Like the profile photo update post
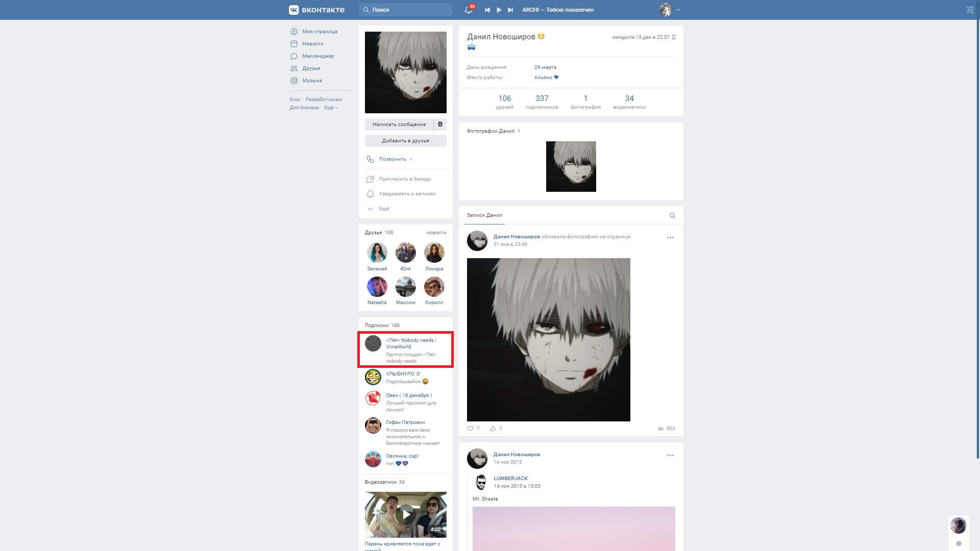The image size is (980, 551). click(x=471, y=429)
